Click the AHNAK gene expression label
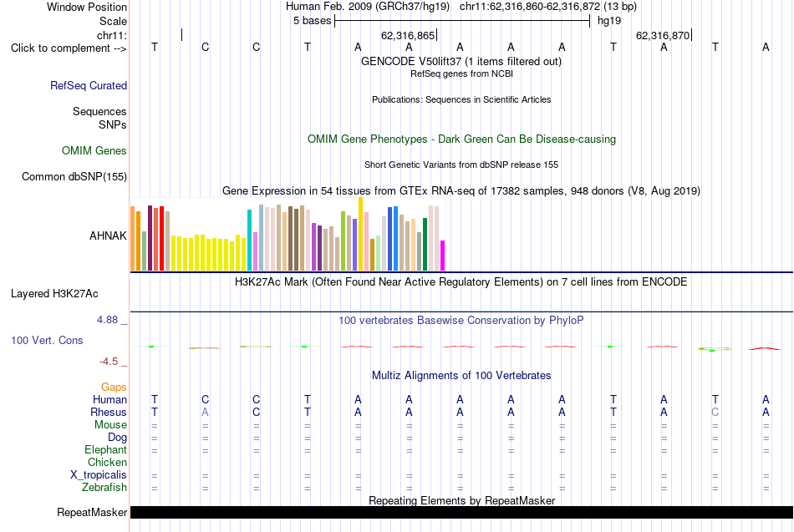The width and height of the screenshot is (794, 532). 108,236
